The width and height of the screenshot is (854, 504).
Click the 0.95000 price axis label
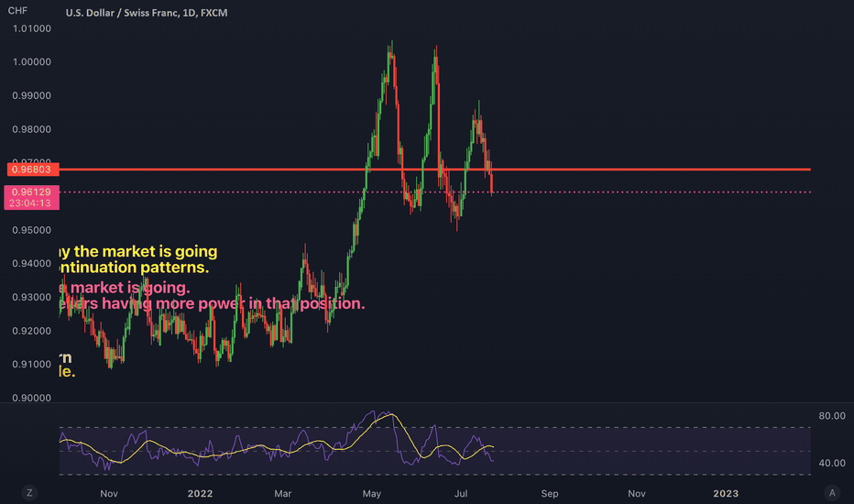tap(31, 230)
